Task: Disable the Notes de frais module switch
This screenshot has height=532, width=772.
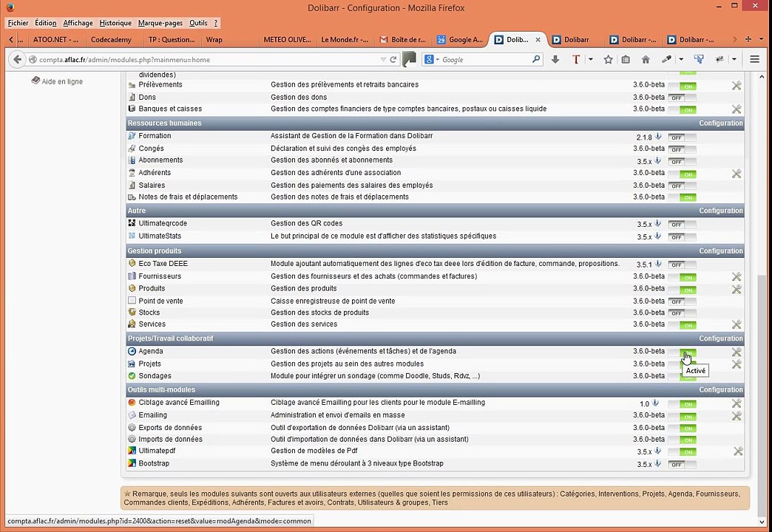Action: tap(683, 198)
